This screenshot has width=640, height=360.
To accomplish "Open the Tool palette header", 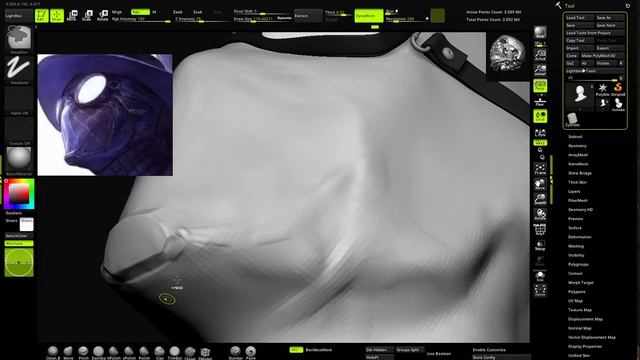I will 569,6.
